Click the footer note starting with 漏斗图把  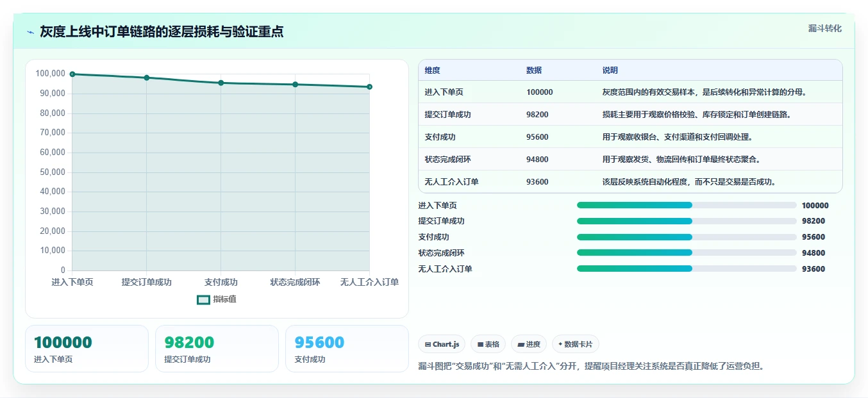(591, 367)
